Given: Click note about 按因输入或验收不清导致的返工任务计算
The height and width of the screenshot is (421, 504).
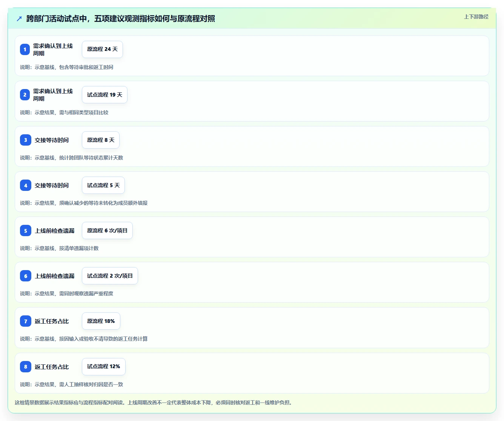Looking at the screenshot, I should (84, 339).
